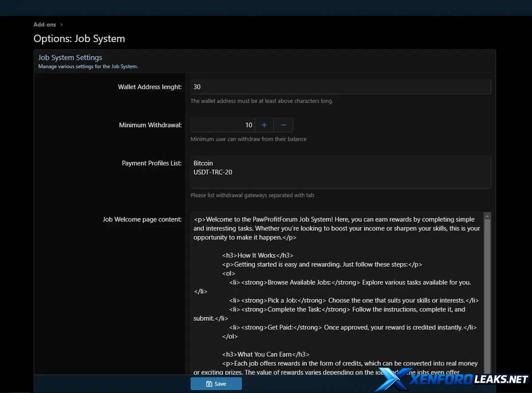The width and height of the screenshot is (532, 393).
Task: Click the Bitcoin line in Payment Profiles
Action: [x=203, y=163]
